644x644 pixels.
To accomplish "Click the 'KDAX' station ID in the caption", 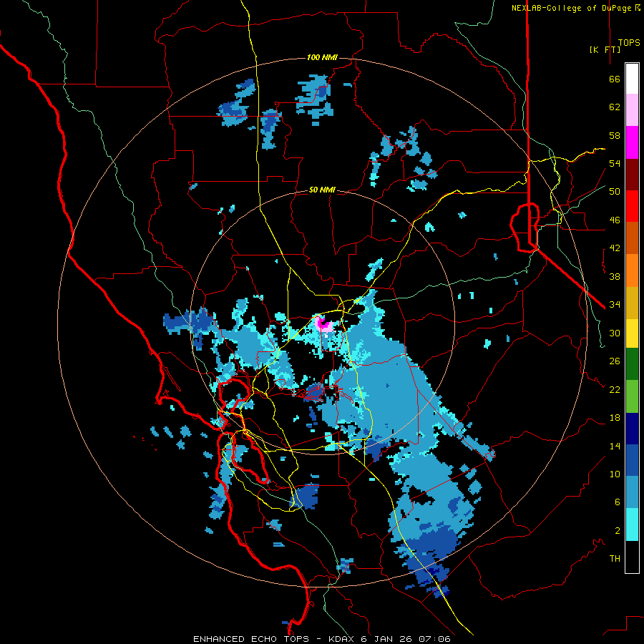I will tap(343, 639).
